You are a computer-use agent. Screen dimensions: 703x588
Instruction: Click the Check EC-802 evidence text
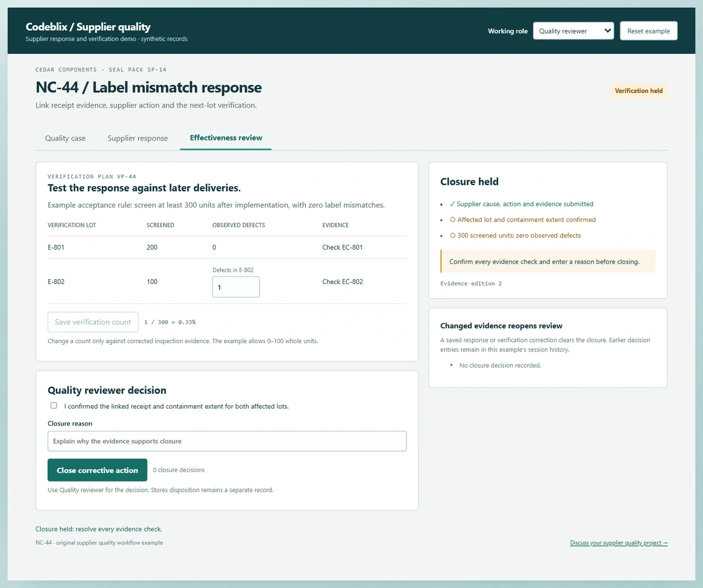click(343, 282)
